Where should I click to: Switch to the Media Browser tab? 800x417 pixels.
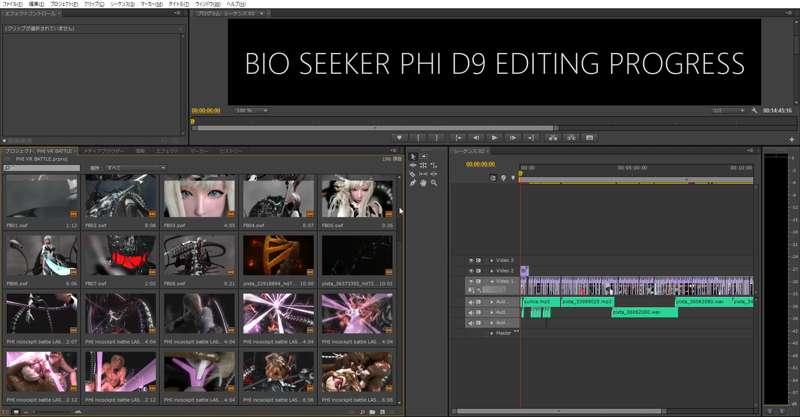click(104, 151)
